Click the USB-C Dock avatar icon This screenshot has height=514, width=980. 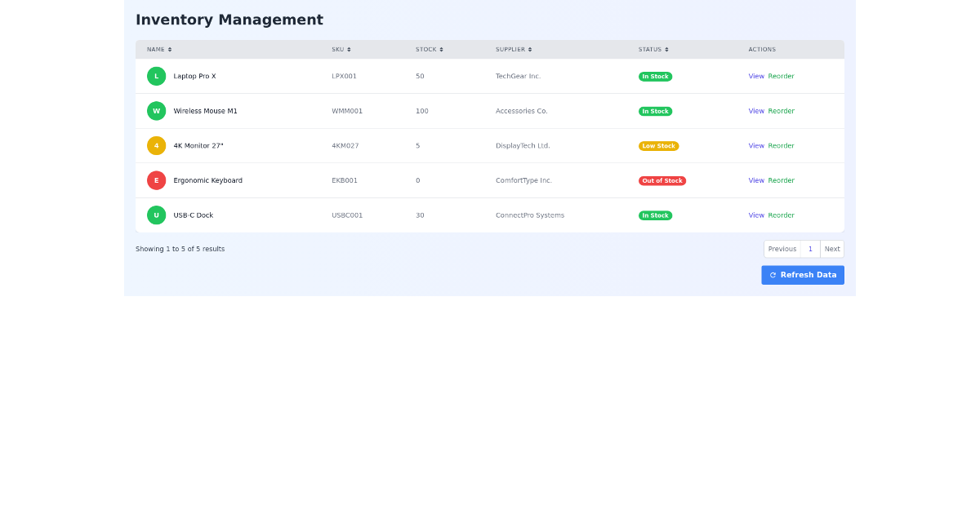tap(156, 215)
